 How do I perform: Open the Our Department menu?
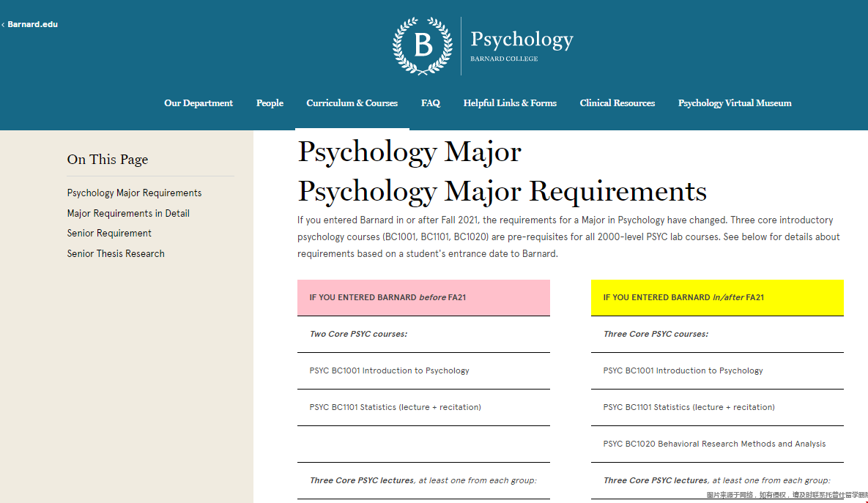click(x=199, y=103)
